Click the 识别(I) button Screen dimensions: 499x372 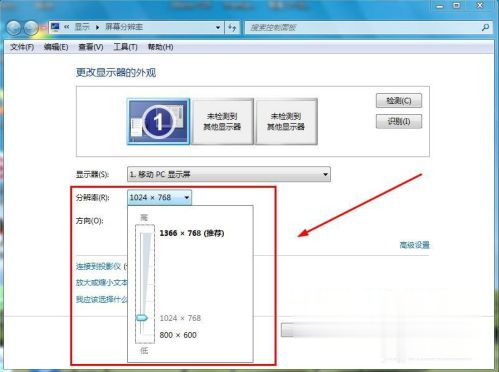point(399,121)
